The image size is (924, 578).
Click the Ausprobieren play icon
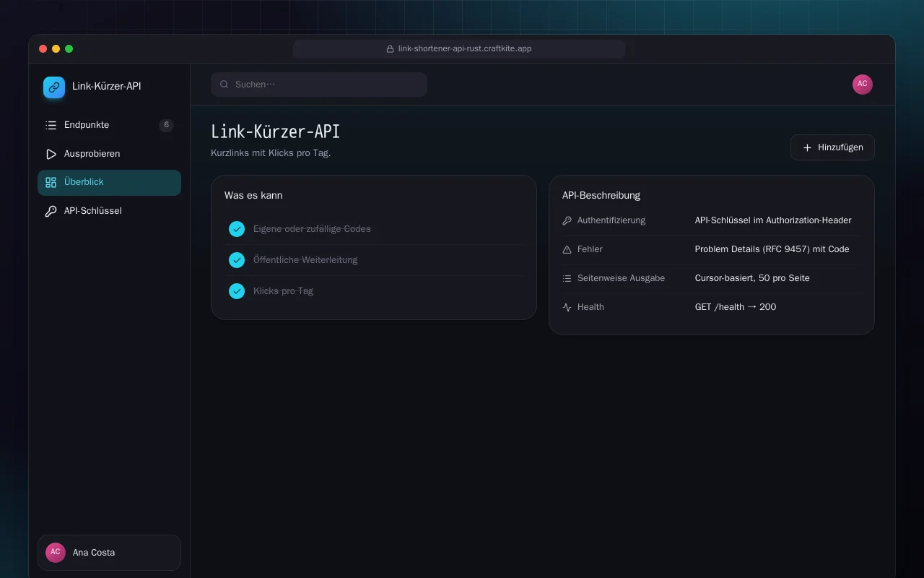[51, 154]
